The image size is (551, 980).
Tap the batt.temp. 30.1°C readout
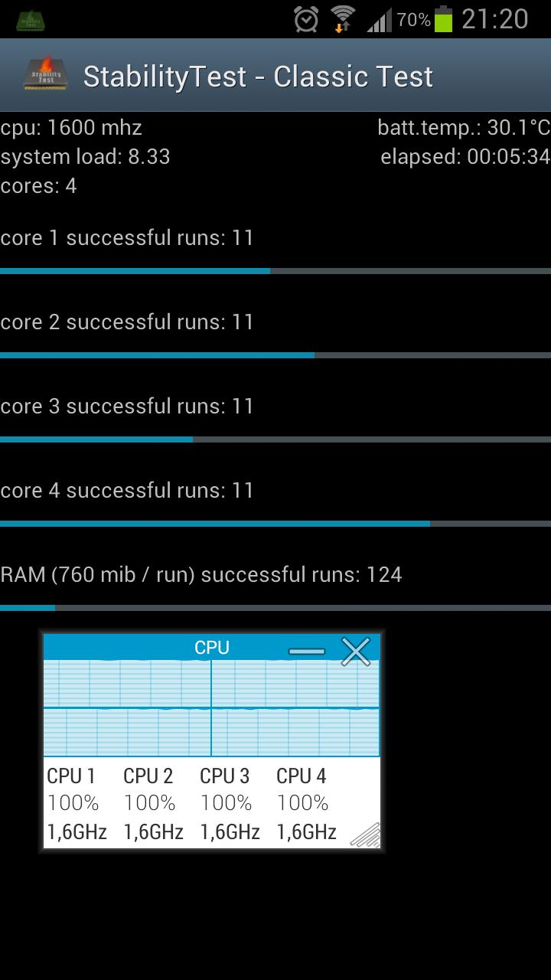pos(464,128)
